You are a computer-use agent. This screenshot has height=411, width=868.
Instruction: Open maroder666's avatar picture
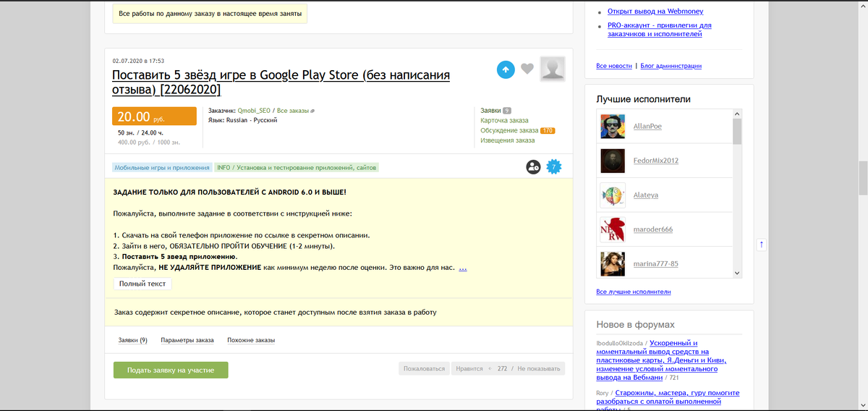pos(613,229)
